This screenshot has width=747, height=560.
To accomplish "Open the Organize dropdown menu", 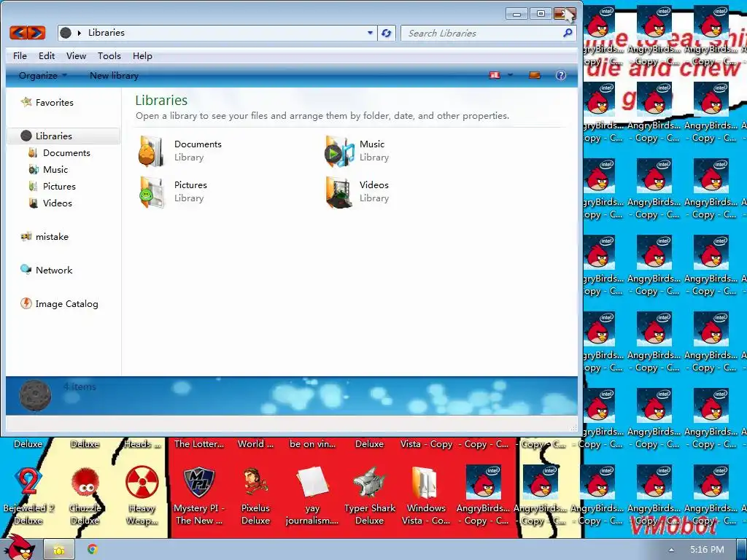I will pos(43,75).
